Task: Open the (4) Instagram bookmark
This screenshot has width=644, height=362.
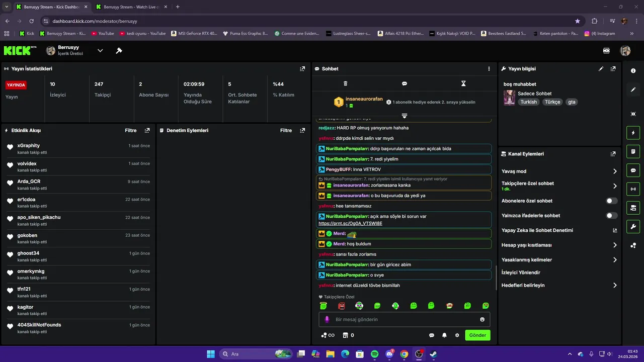Action: pos(600,34)
